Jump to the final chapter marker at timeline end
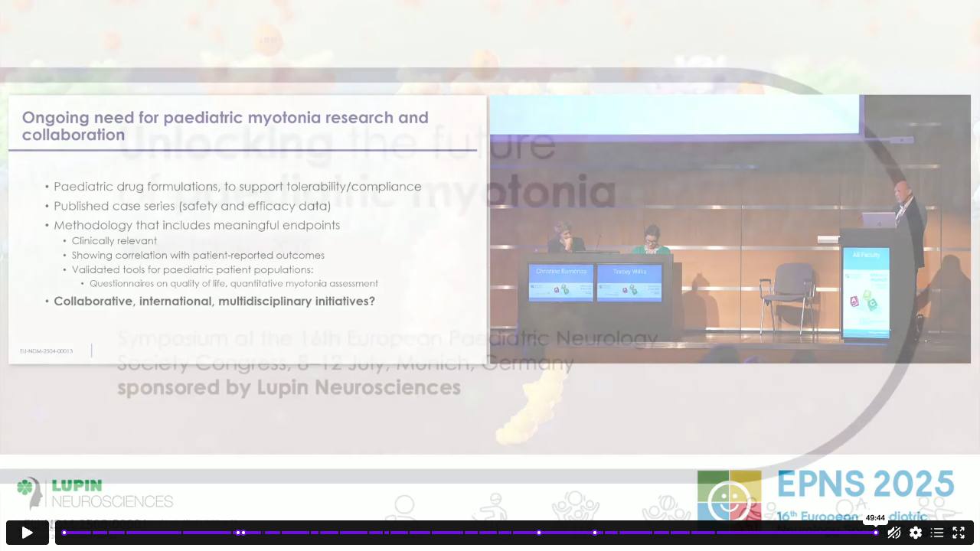This screenshot has width=980, height=551. 876,533
